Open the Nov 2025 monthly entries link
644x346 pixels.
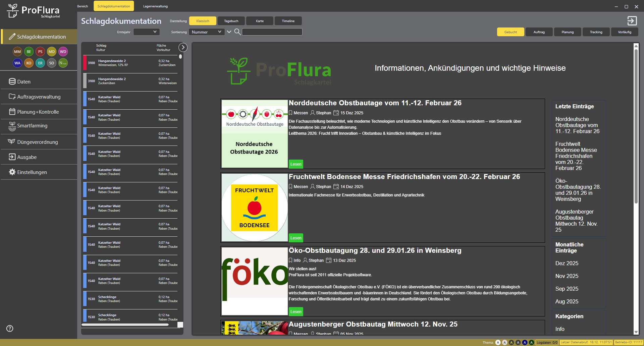click(x=567, y=276)
